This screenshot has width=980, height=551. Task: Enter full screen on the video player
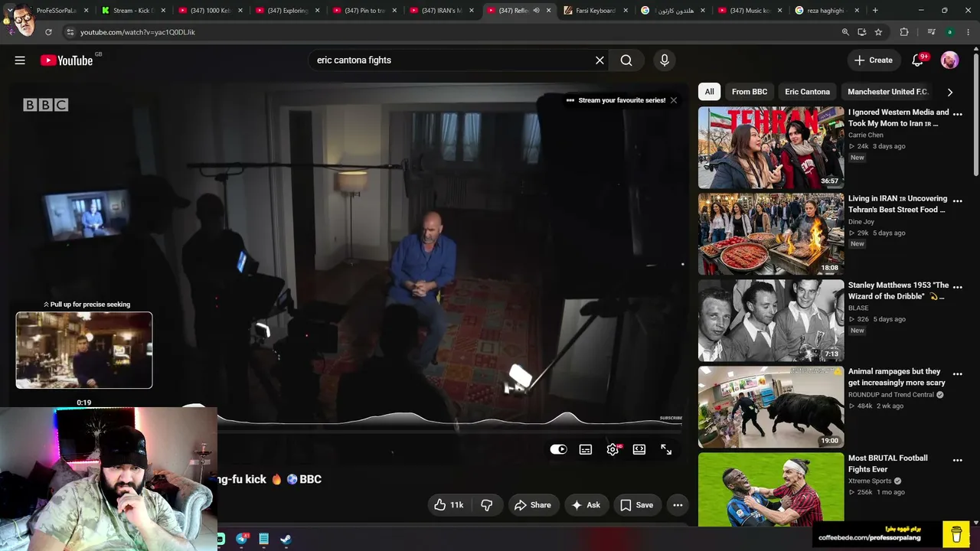tap(666, 450)
